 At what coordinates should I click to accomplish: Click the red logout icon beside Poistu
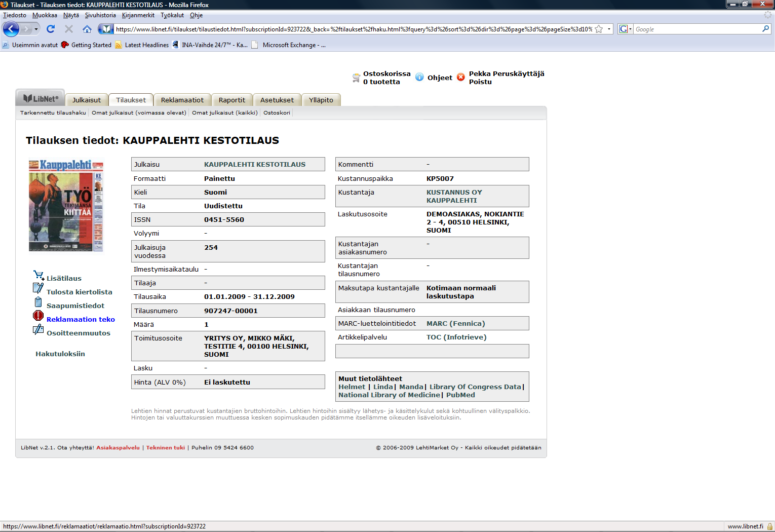pyautogui.click(x=460, y=77)
